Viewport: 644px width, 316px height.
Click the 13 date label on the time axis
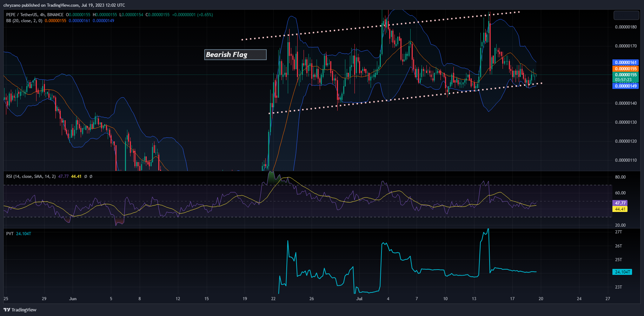click(474, 299)
